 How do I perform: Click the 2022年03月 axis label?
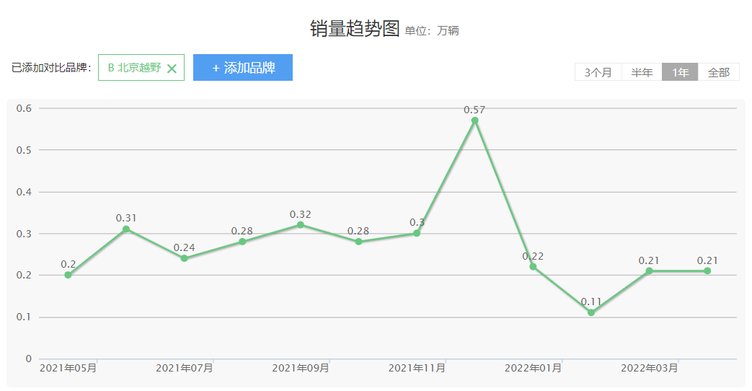click(x=649, y=368)
